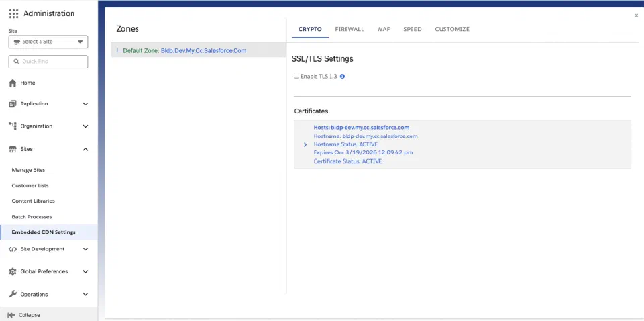Screen dimensions: 644x321
Task: Switch to the FIREWALL tab
Action: pyautogui.click(x=350, y=29)
